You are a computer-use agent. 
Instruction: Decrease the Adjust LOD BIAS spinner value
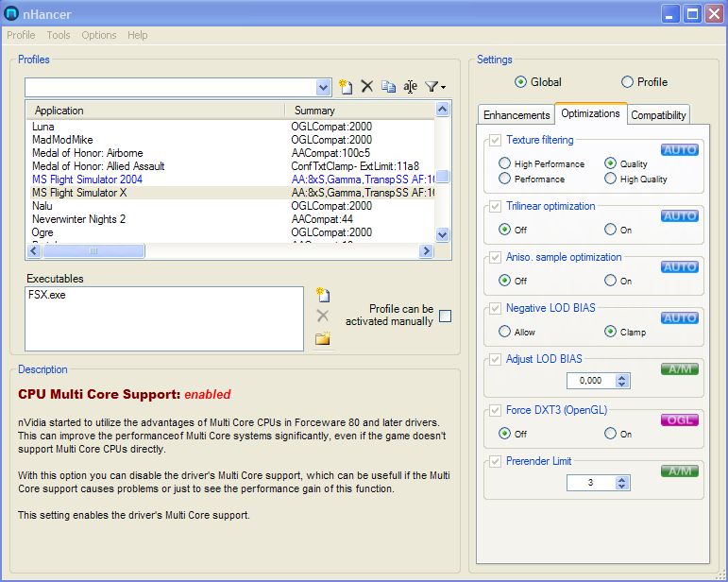pos(622,385)
